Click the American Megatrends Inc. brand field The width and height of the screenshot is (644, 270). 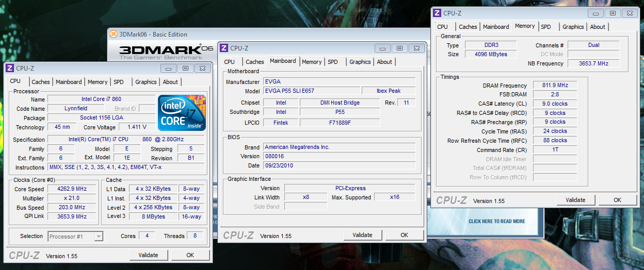(x=339, y=147)
